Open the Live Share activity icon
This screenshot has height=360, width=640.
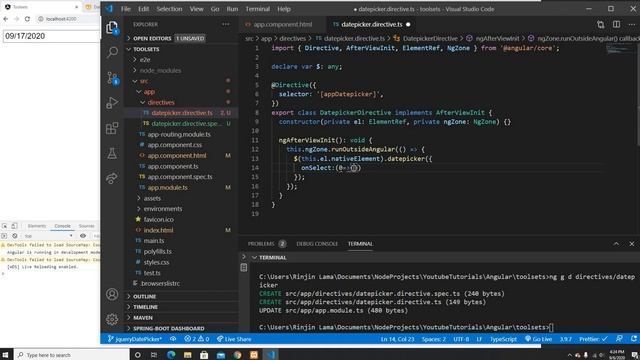[112, 178]
